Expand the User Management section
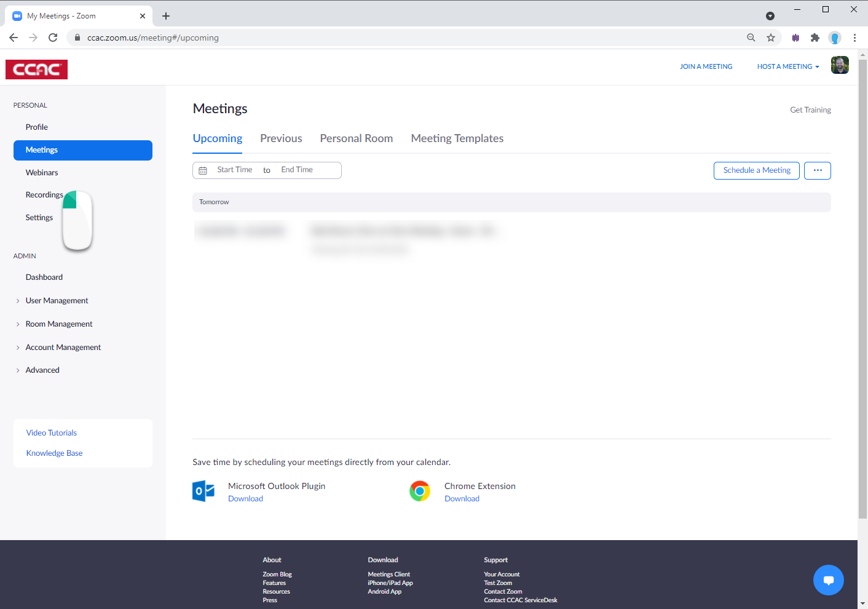This screenshot has width=868, height=609. tap(57, 300)
